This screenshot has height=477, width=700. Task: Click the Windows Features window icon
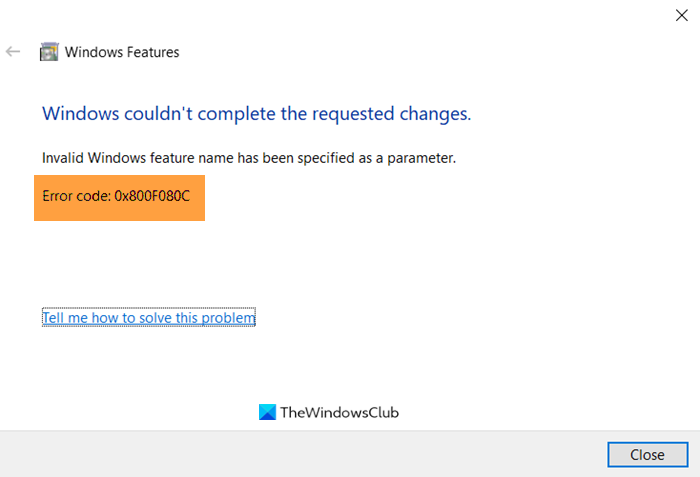point(49,52)
